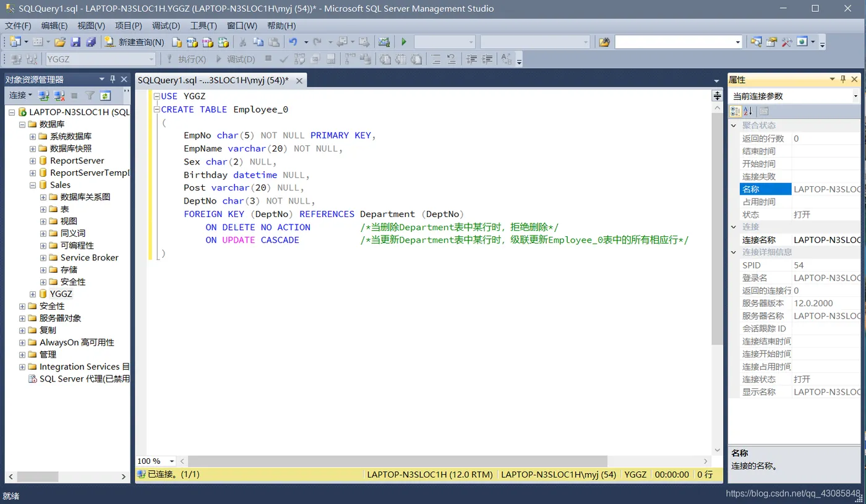Click the Analysis Services MDX Query icon

tap(192, 42)
